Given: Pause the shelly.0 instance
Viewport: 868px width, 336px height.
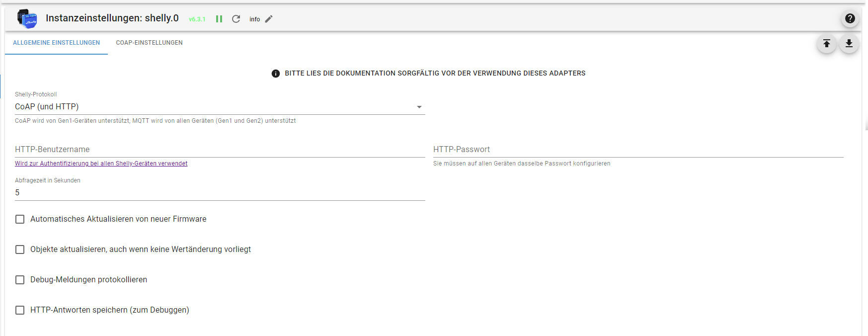Looking at the screenshot, I should tap(219, 19).
